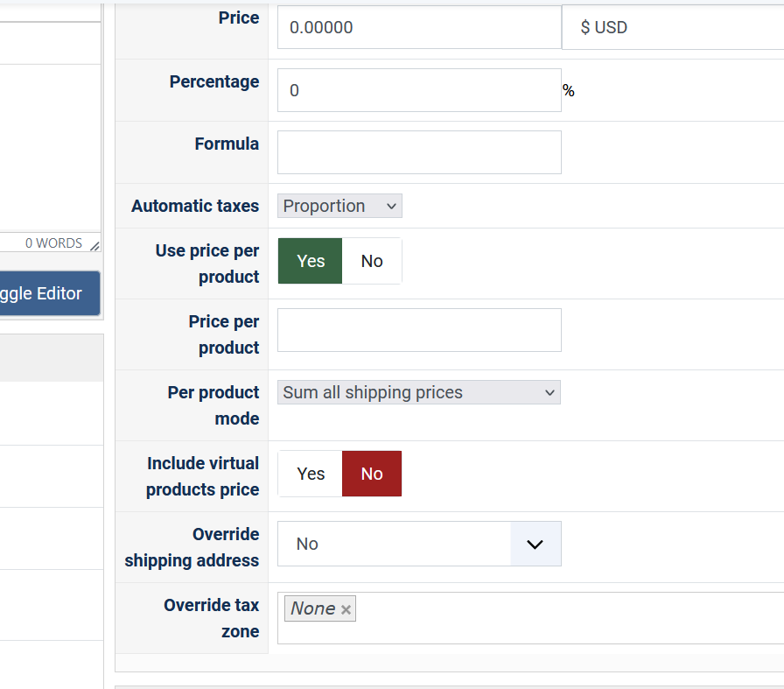784x689 pixels.
Task: Open the $ USD currency selector
Action: tap(672, 27)
